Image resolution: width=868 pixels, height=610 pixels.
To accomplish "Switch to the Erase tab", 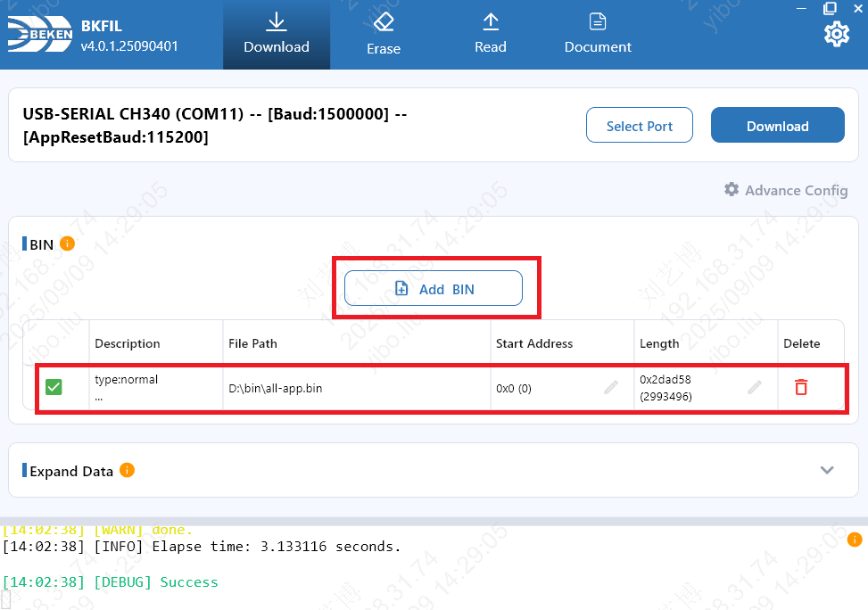I will click(384, 35).
